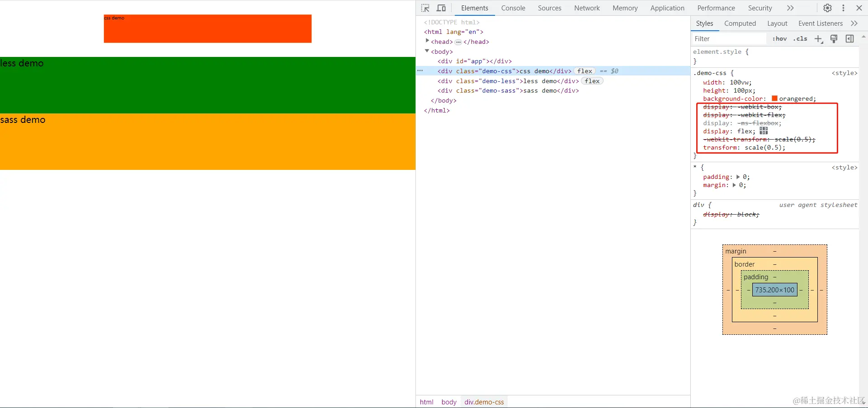Activate the inspect element picker

click(x=425, y=8)
